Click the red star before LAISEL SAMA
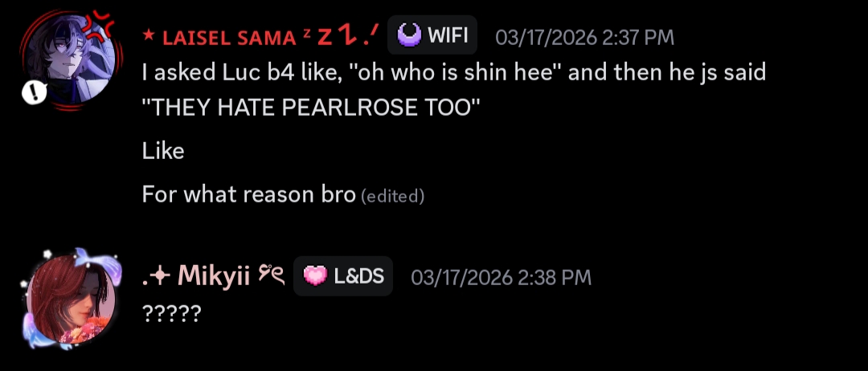This screenshot has height=371, width=868. coord(149,36)
